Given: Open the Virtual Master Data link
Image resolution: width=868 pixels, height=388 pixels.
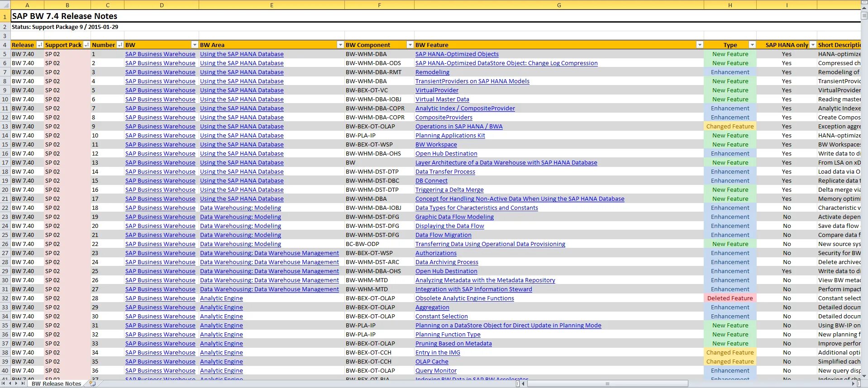Looking at the screenshot, I should (442, 99).
